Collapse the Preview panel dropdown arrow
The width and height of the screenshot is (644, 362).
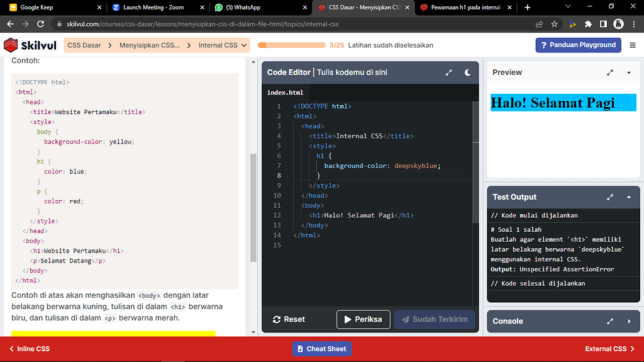[629, 72]
